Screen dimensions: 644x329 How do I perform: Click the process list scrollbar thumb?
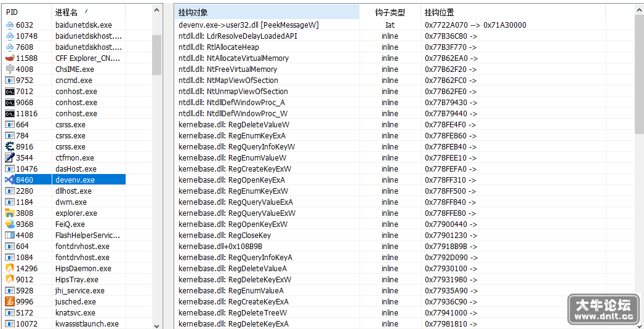[156, 55]
